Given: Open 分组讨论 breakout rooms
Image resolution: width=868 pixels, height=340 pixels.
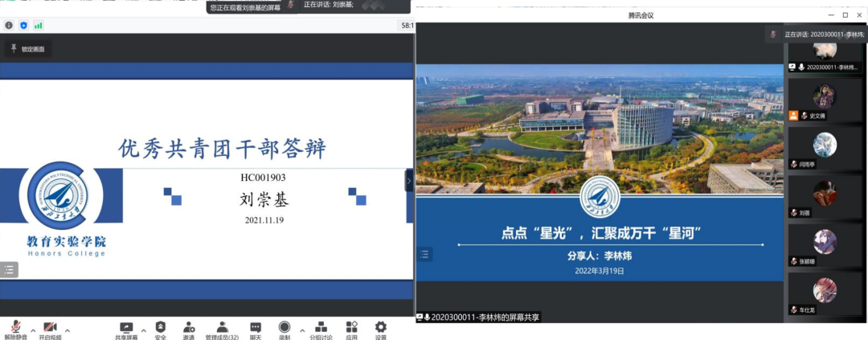Looking at the screenshot, I should tap(321, 330).
